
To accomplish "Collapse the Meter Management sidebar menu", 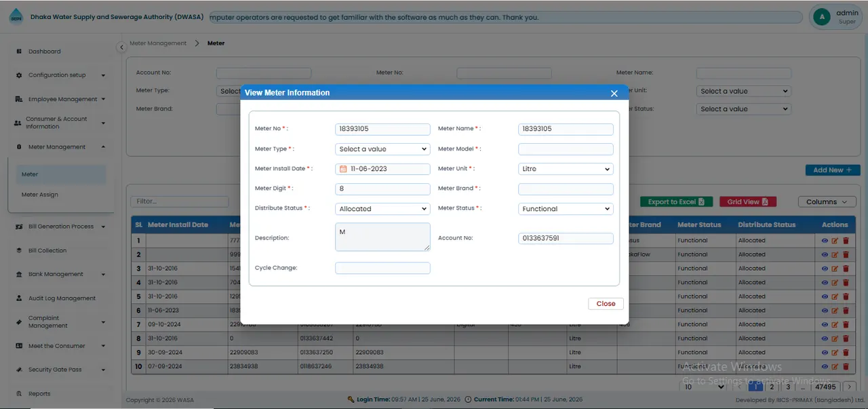I will click(61, 147).
